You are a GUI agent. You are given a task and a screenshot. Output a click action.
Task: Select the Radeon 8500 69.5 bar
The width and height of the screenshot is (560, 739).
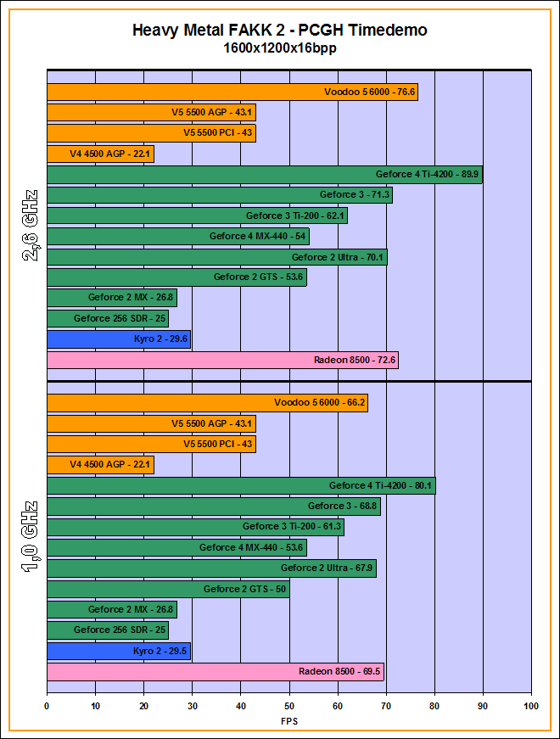click(x=215, y=672)
